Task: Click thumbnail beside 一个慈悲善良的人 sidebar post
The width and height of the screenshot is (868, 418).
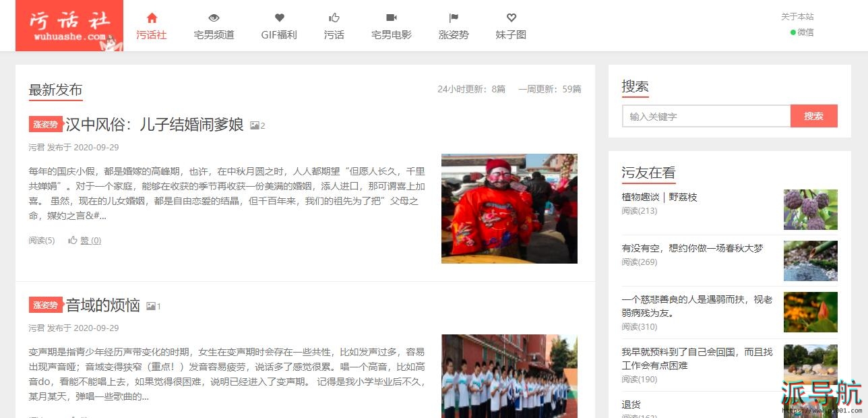Action: tap(811, 312)
